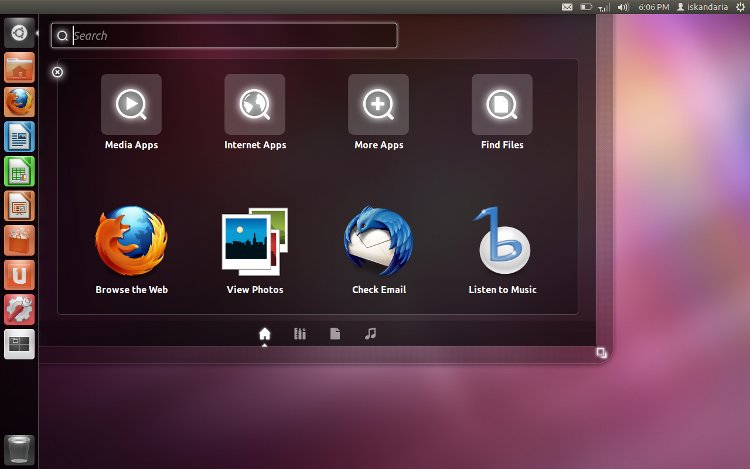Click the 'Media Apps' label
Viewport: 750px width, 469px height.
coord(131,145)
